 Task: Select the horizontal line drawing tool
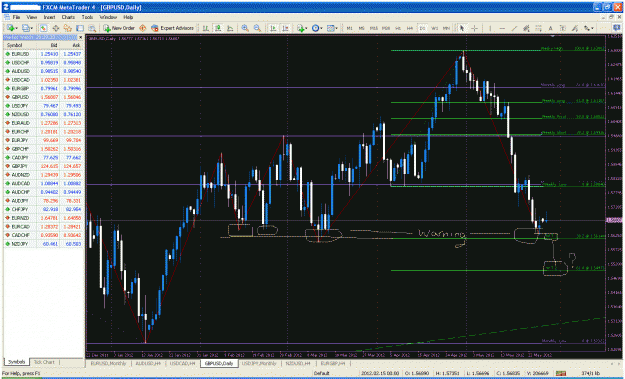pyautogui.click(x=502, y=28)
